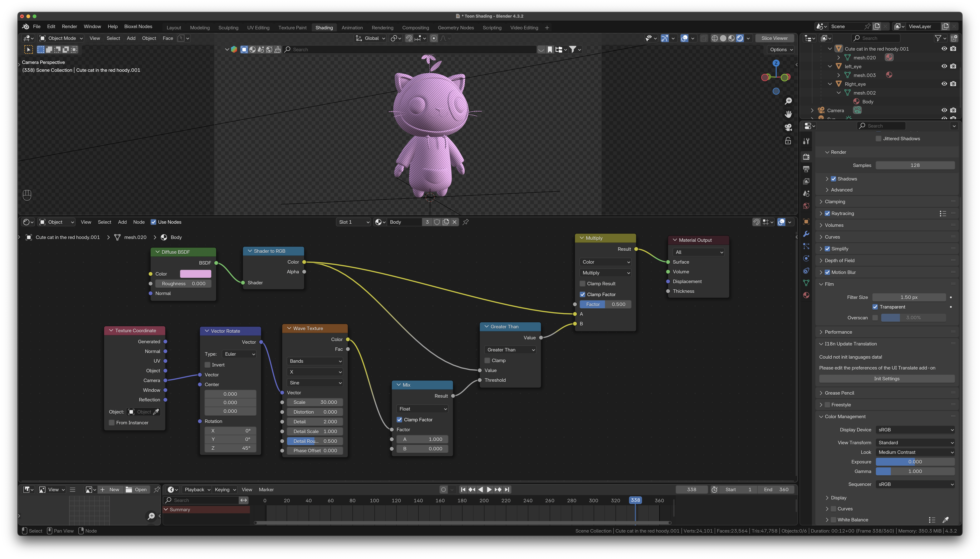Open the Tool settings tab icon
This screenshot has height=559, width=980.
click(x=806, y=141)
